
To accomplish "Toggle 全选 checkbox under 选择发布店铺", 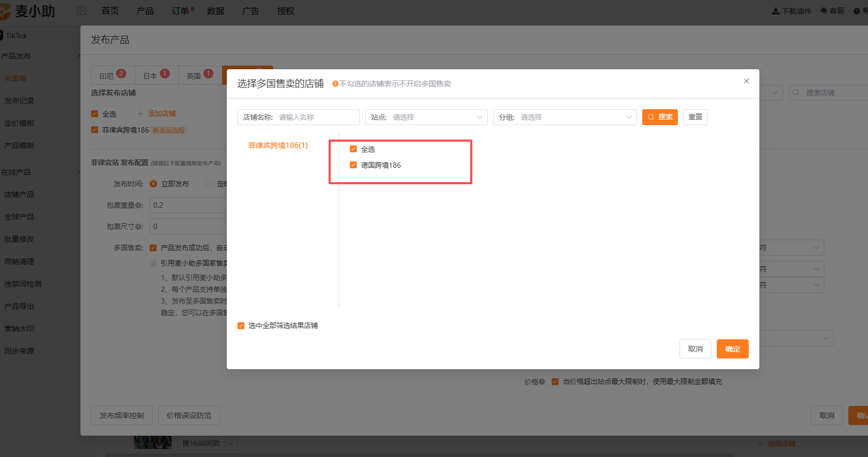I will pyautogui.click(x=94, y=114).
